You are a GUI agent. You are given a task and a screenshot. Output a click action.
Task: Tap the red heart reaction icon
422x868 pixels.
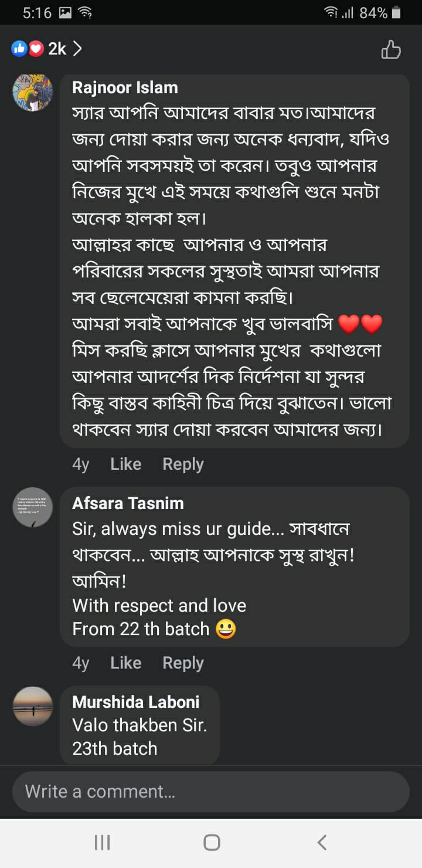[x=36, y=49]
